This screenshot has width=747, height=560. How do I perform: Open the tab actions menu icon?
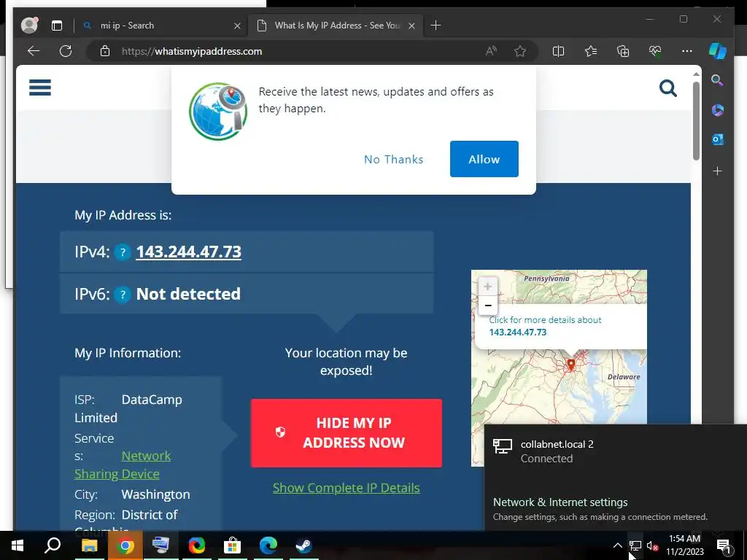[x=57, y=26]
